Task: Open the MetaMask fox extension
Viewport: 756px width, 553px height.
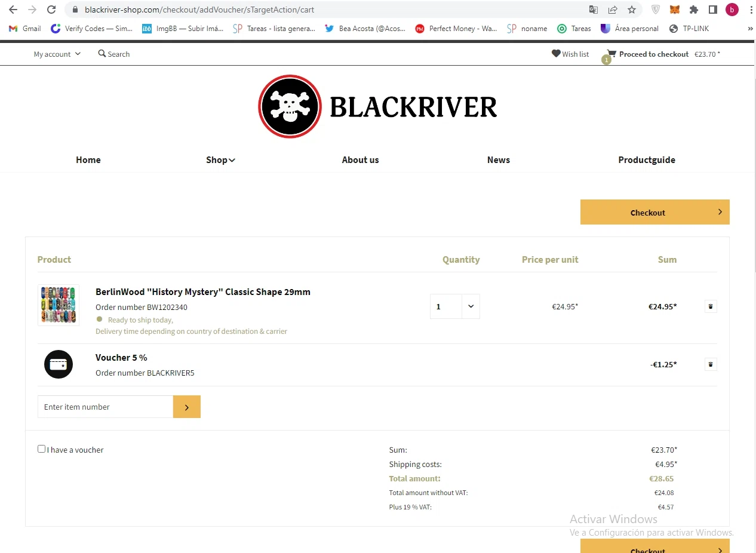Action: coord(674,10)
